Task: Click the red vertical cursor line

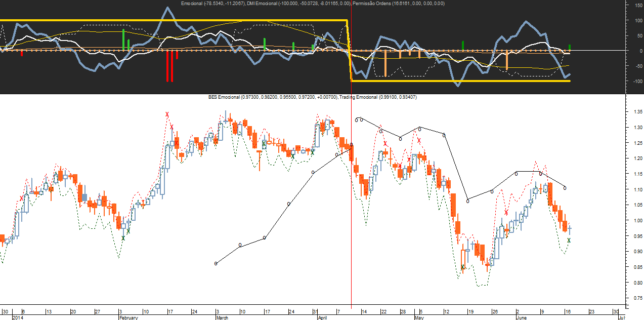Action: point(351,152)
